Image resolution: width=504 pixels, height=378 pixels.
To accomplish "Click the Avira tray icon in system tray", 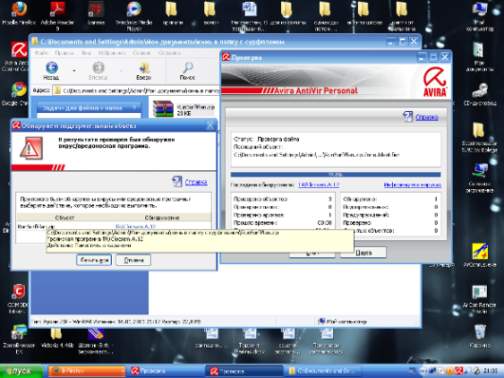I will point(459,371).
